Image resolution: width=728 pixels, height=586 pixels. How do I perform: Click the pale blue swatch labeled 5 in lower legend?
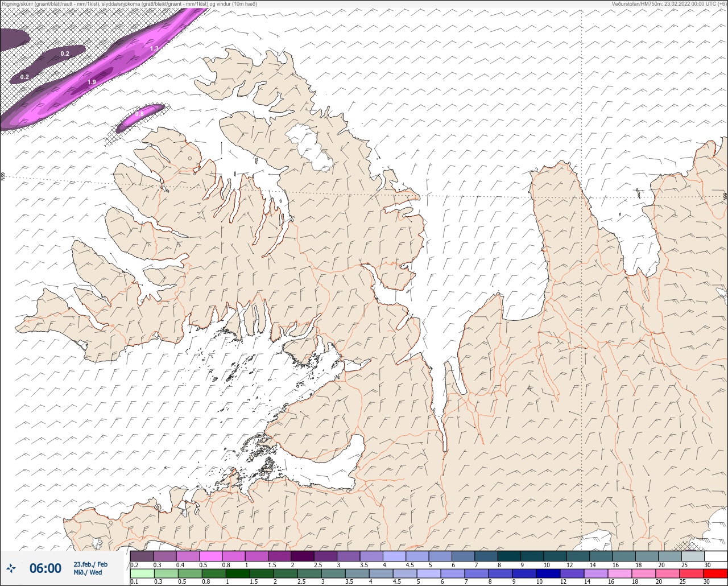click(x=429, y=573)
